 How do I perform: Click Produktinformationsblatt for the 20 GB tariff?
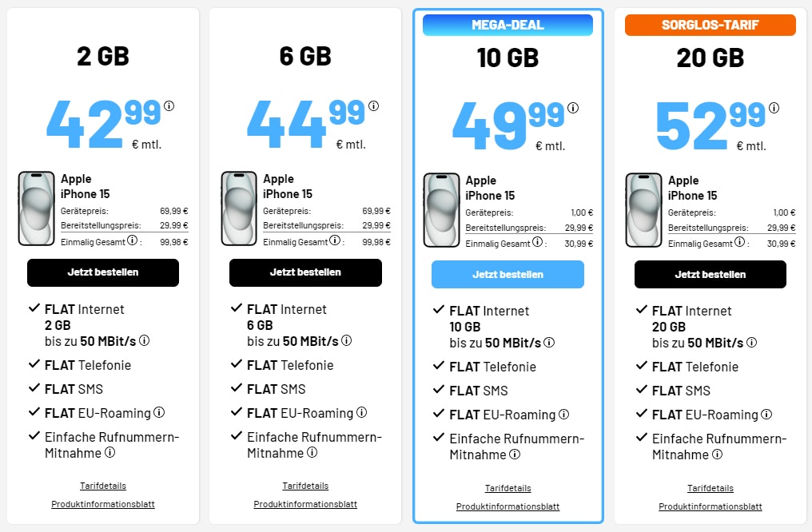(710, 506)
